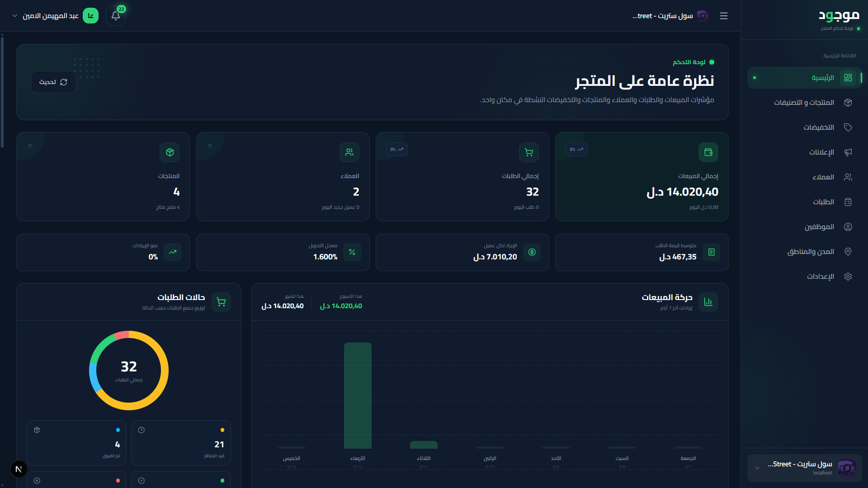Click the wallet icon in إجمالي المبيعات card
This screenshot has height=488, width=868.
(x=708, y=152)
